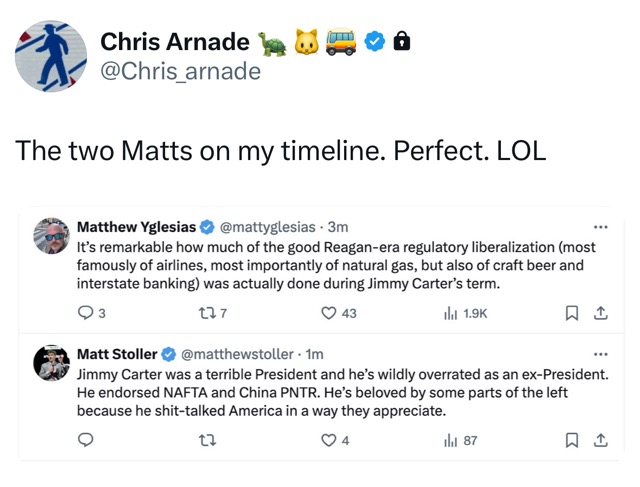640x487 pixels.
Task: Click the @Chris_arnade handle
Action: (x=180, y=71)
